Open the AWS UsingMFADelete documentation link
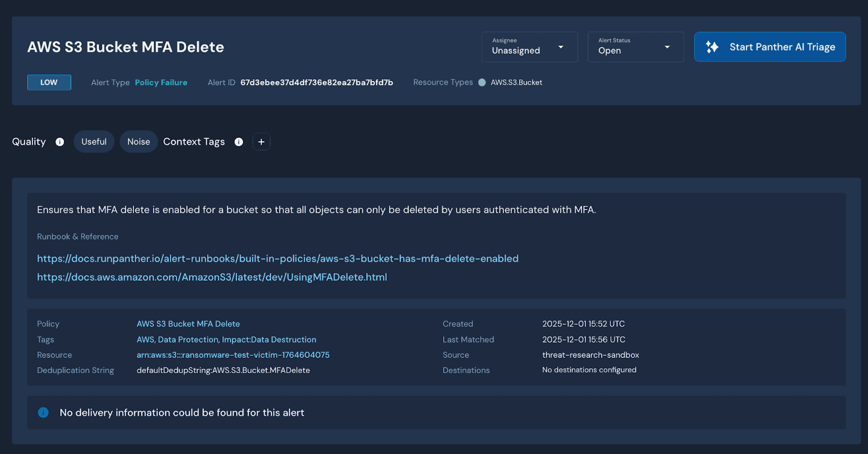This screenshot has width=868, height=454. tap(212, 277)
